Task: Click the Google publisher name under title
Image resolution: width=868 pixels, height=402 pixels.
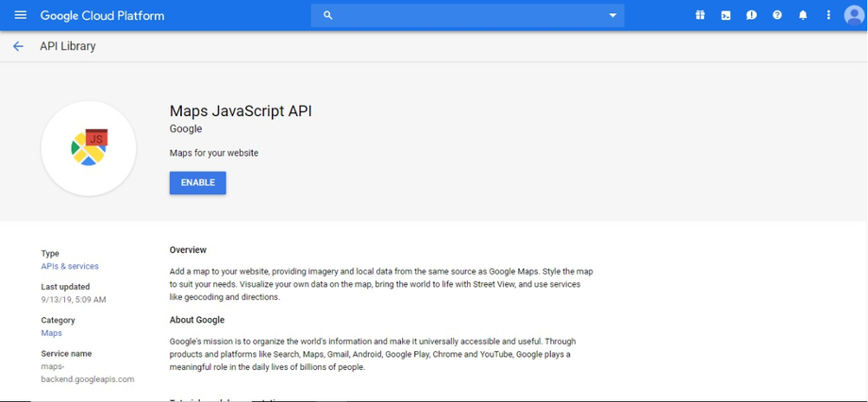Action: [x=186, y=129]
